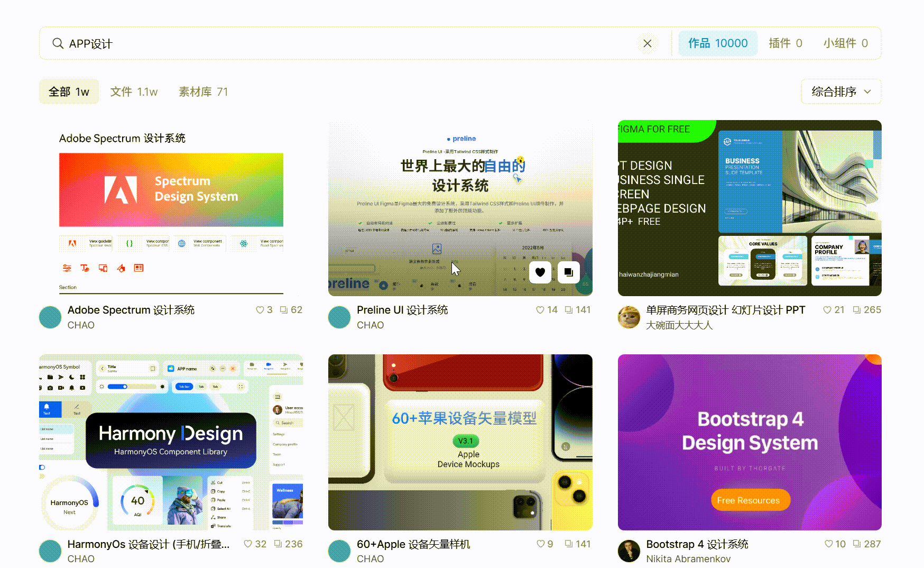Click author name CHAO under HarmonyOs 设备设计
Screen dimensions: 924x568
click(81, 559)
